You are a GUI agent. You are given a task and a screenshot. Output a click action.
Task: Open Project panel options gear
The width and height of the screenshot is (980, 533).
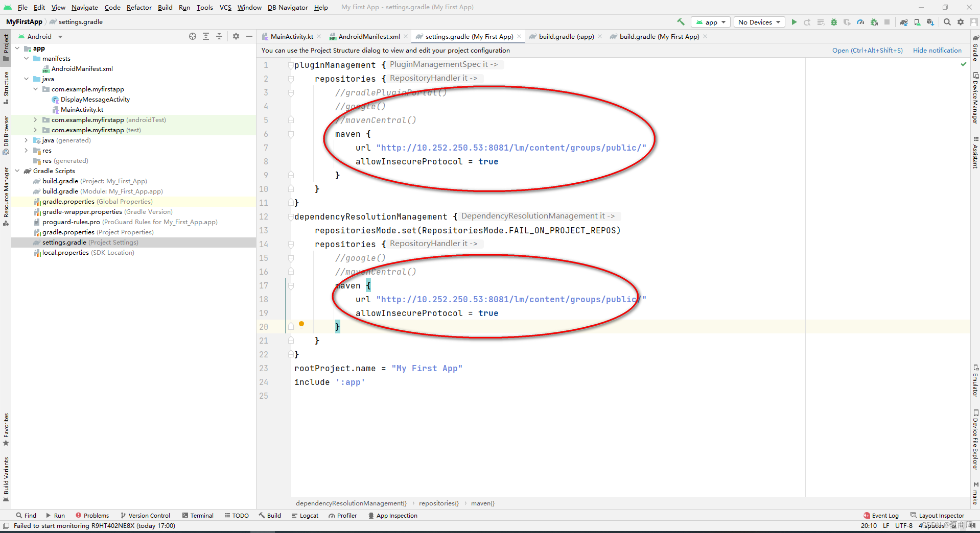pyautogui.click(x=236, y=36)
